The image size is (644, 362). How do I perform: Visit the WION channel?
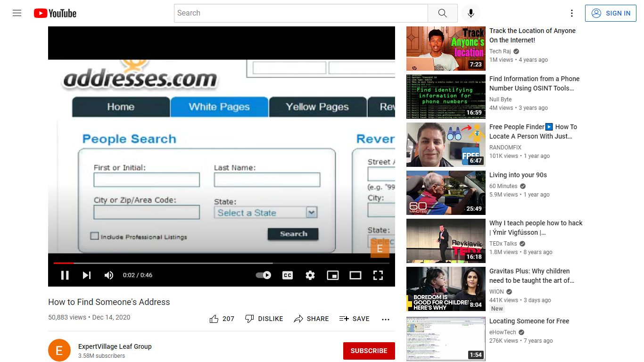(496, 292)
